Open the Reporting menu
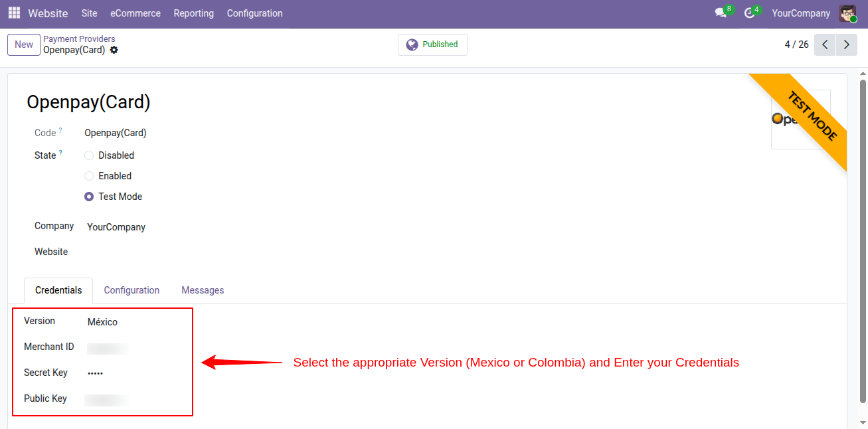The width and height of the screenshot is (868, 429). 194,13
